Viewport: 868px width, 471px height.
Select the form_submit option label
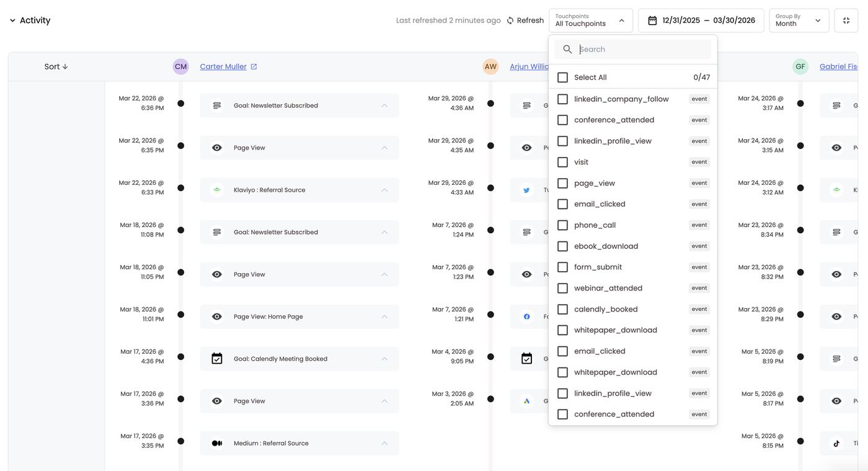coord(598,267)
